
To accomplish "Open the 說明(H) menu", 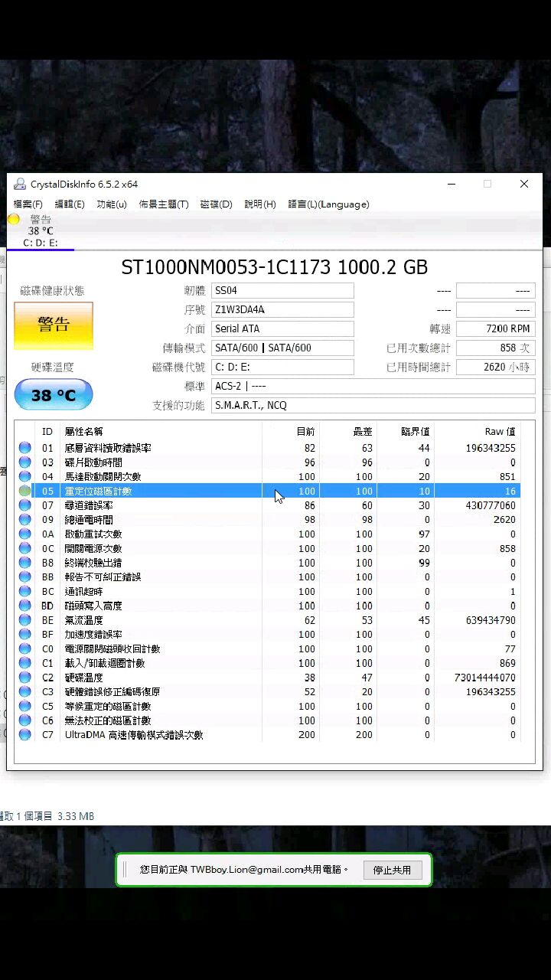I will coord(260,204).
